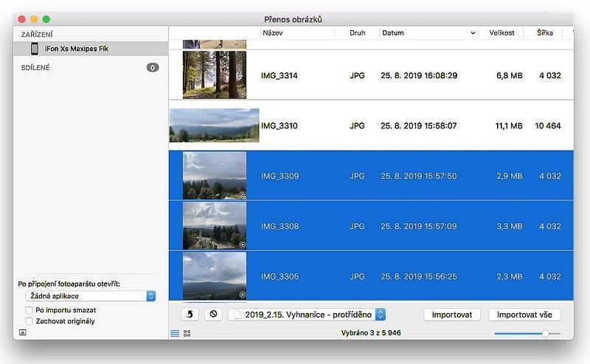
Task: Click date "25. 8. 2019 15:57:09"
Action: point(418,226)
